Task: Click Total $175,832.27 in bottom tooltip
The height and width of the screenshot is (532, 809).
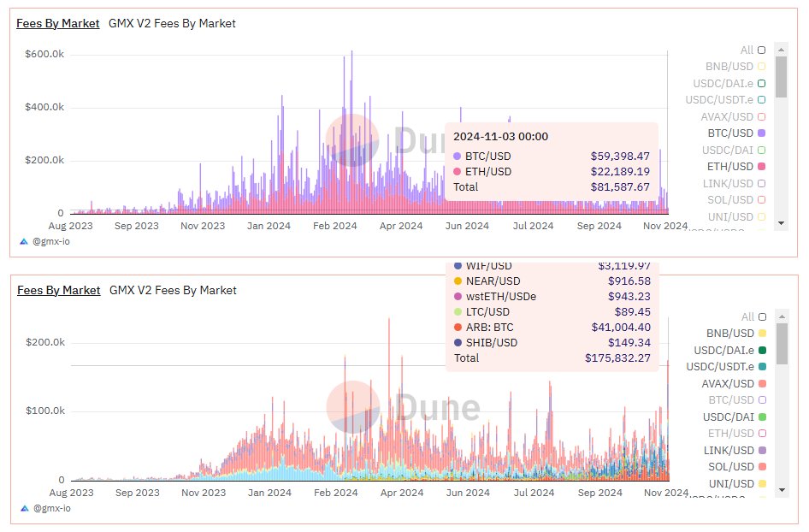Action: pos(552,358)
